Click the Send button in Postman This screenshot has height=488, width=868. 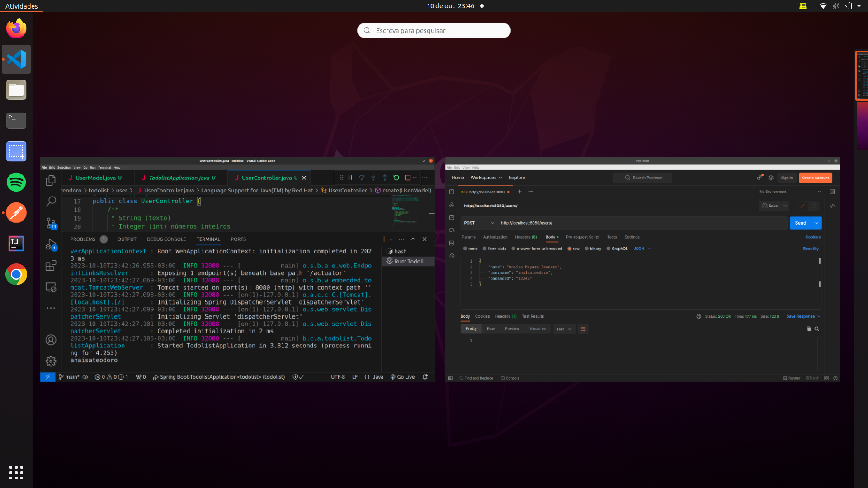pyautogui.click(x=800, y=223)
